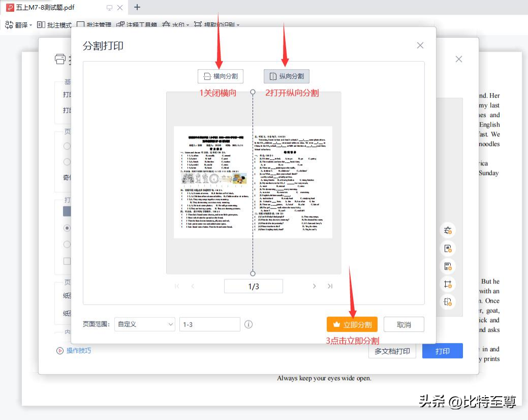The height and width of the screenshot is (420, 528).
Task: Open 页面范围 自定义 dropdown
Action: pos(145,324)
